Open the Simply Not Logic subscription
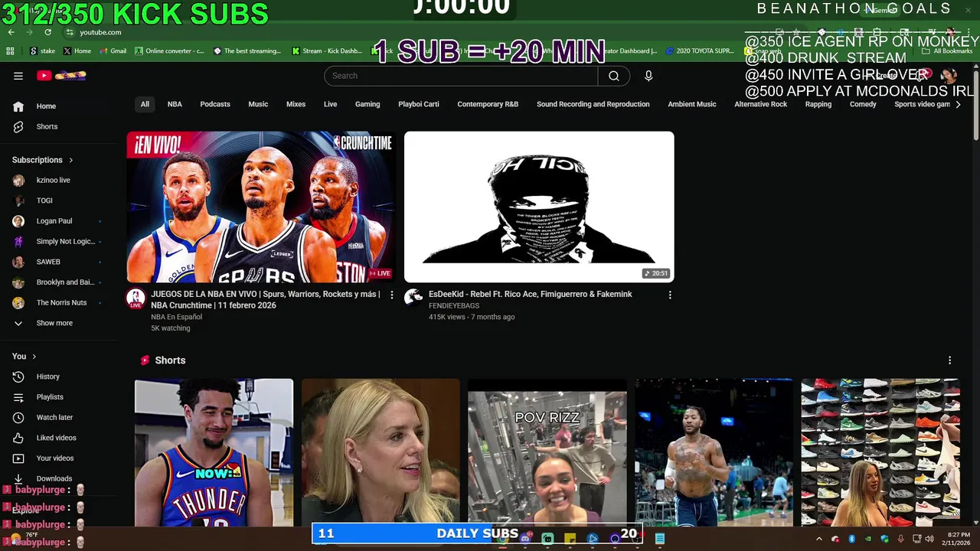This screenshot has height=551, width=980. click(59, 242)
